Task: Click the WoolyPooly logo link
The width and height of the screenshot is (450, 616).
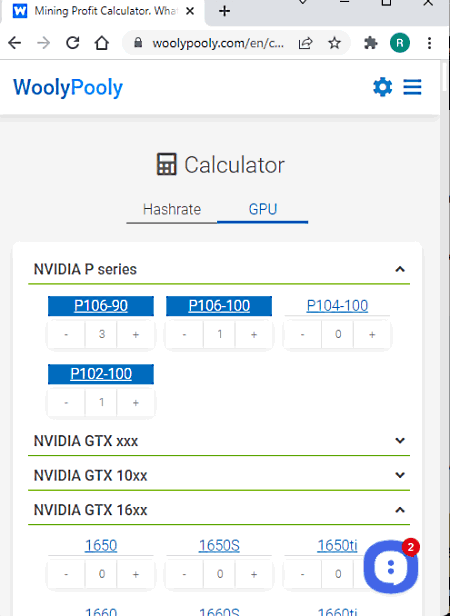Action: pyautogui.click(x=68, y=87)
